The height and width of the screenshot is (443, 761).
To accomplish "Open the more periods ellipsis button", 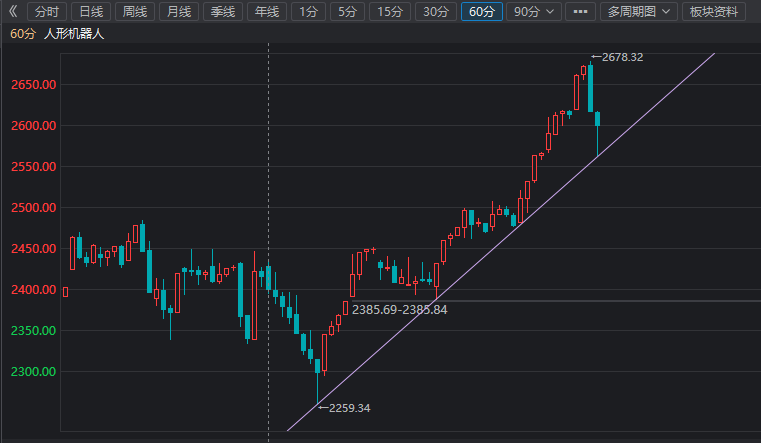I will (x=579, y=12).
